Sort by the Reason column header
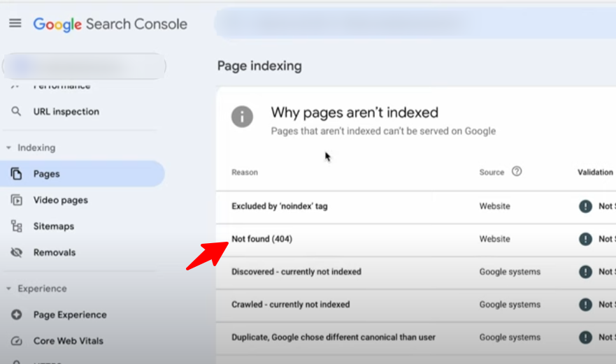Screen dimensions: 616x364 click(x=245, y=173)
